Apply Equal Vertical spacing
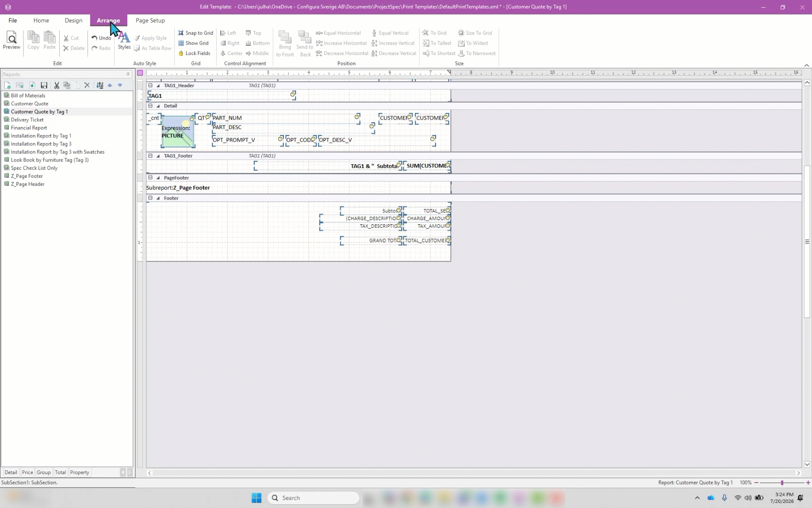The height and width of the screenshot is (508, 812). pos(390,33)
